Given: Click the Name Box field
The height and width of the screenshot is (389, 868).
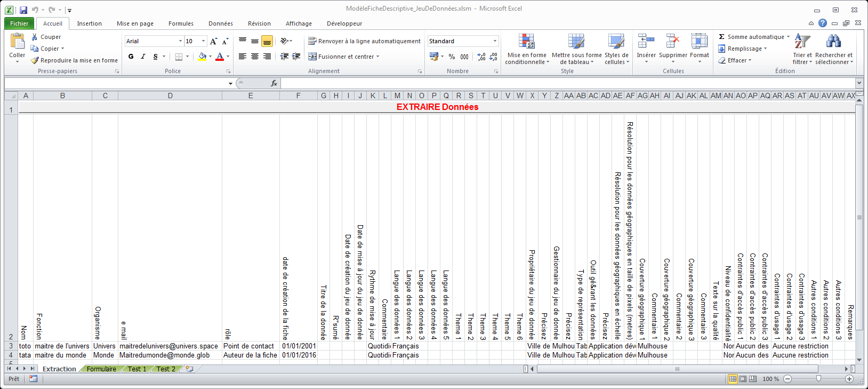Looking at the screenshot, I should click(x=116, y=83).
